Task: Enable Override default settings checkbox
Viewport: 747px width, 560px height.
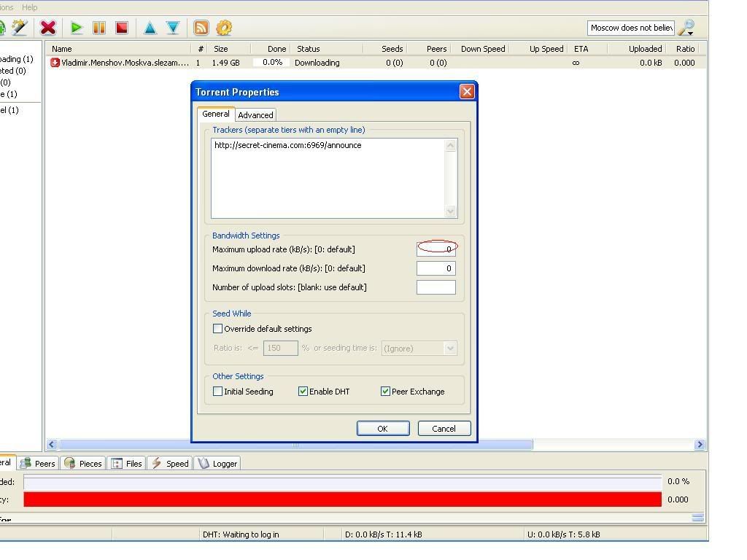Action: point(218,329)
